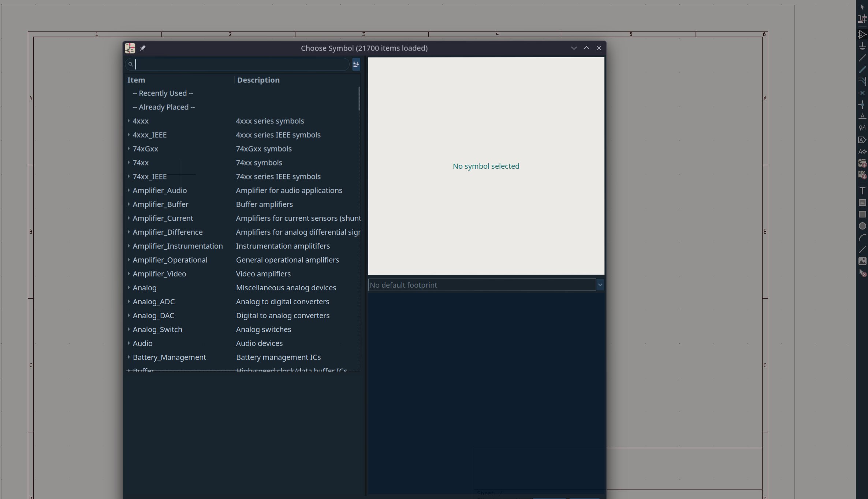Click the symbol search input field
The height and width of the screenshot is (499, 868).
click(x=237, y=64)
